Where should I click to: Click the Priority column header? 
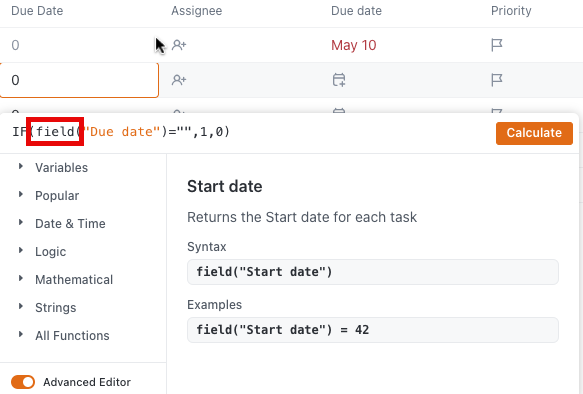[511, 11]
